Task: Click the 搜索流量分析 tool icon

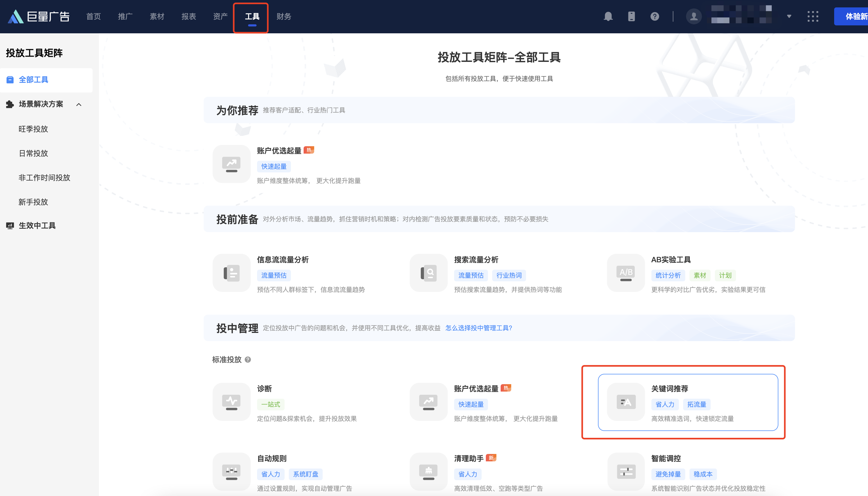Action: pyautogui.click(x=428, y=273)
